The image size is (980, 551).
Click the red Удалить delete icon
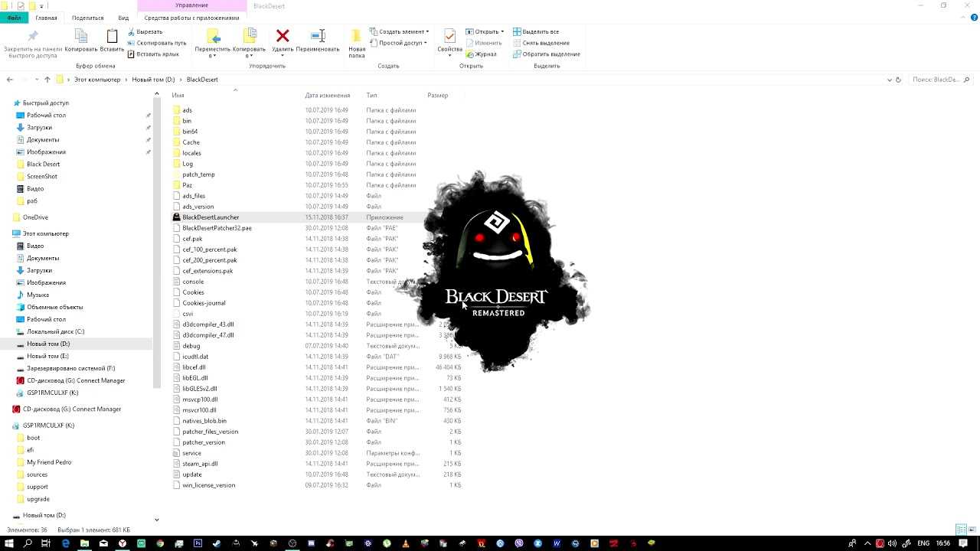click(x=283, y=36)
